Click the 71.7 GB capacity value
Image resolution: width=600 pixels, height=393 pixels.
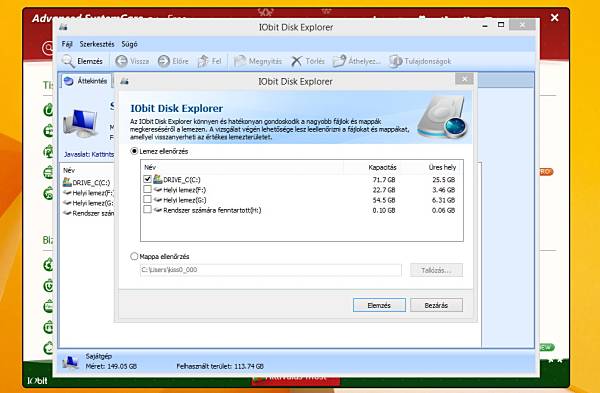pyautogui.click(x=384, y=179)
